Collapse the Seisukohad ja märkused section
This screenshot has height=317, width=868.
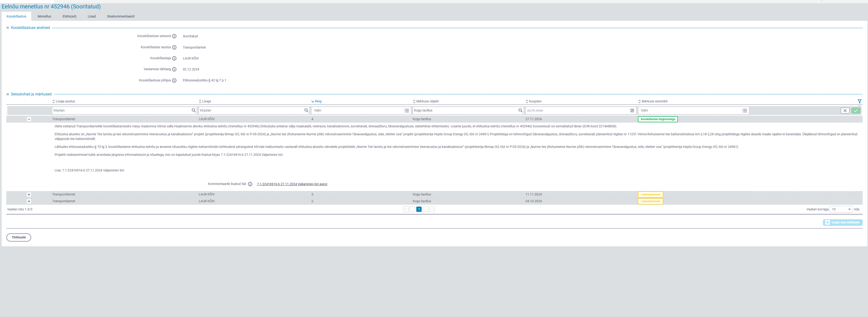tap(8, 94)
